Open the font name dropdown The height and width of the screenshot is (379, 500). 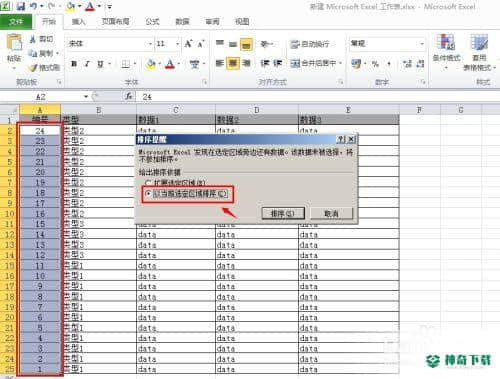tap(150, 44)
